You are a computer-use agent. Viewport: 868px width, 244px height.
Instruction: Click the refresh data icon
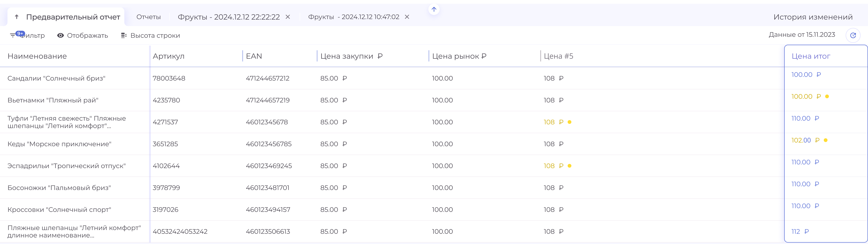coord(853,35)
